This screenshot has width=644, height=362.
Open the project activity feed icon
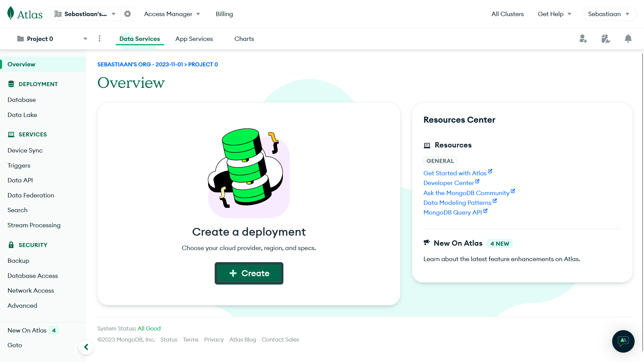click(x=605, y=39)
